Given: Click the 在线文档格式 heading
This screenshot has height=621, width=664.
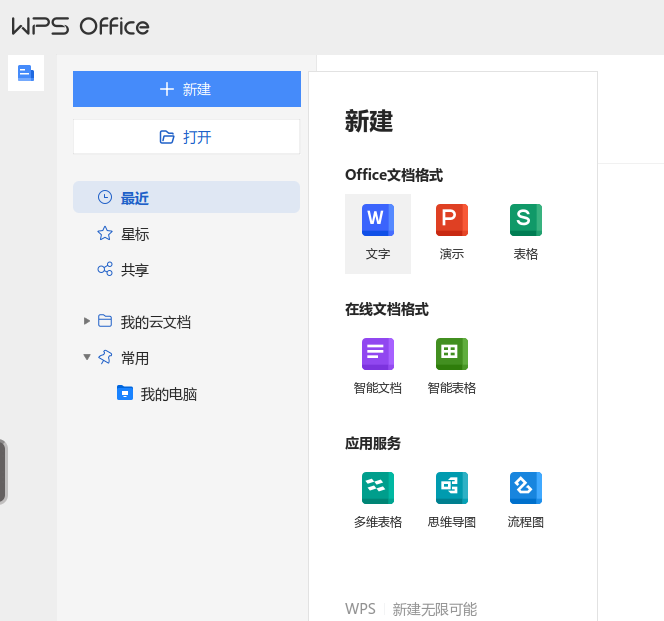Looking at the screenshot, I should pyautogui.click(x=387, y=309).
